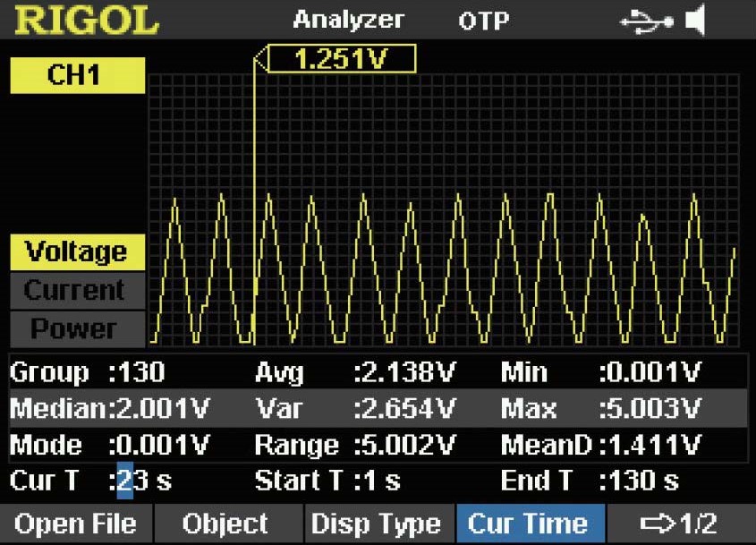
Task: Select the Start T value
Action: (x=382, y=481)
